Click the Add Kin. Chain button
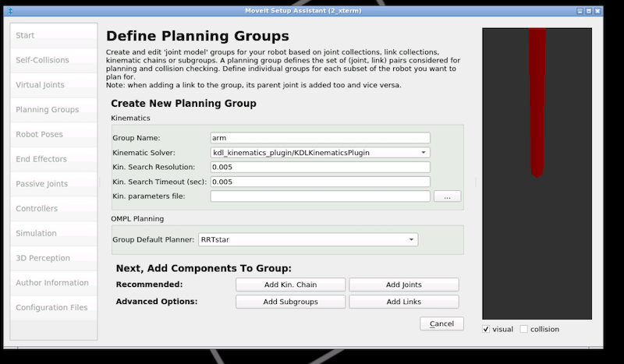 click(290, 284)
